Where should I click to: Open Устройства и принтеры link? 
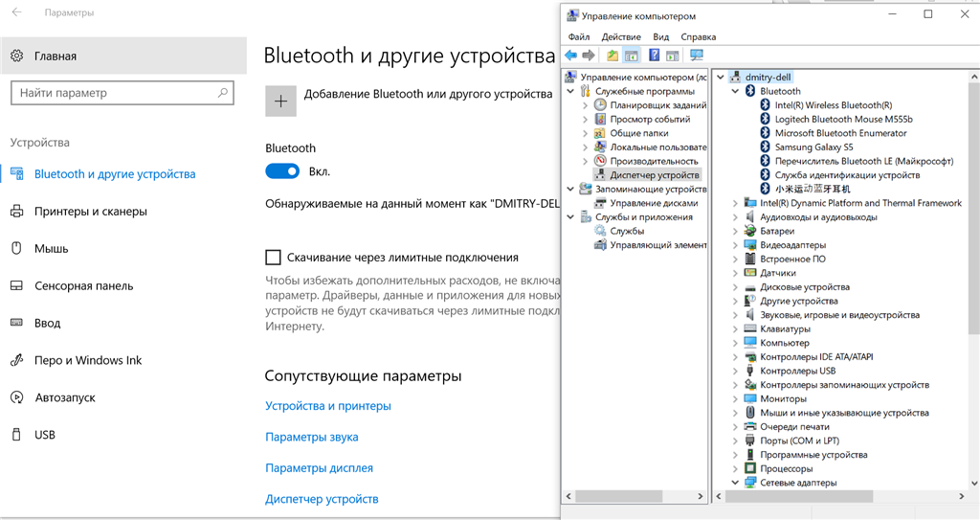[x=328, y=406]
